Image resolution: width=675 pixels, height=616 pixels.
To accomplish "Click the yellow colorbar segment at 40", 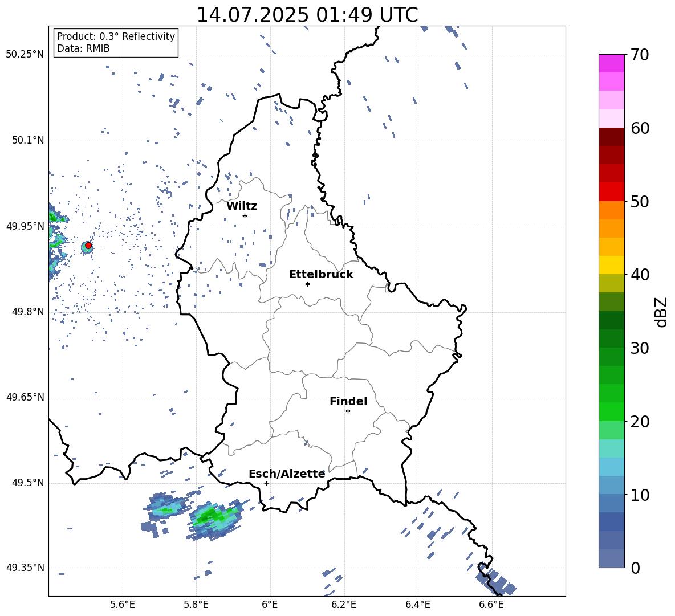I will click(x=611, y=265).
